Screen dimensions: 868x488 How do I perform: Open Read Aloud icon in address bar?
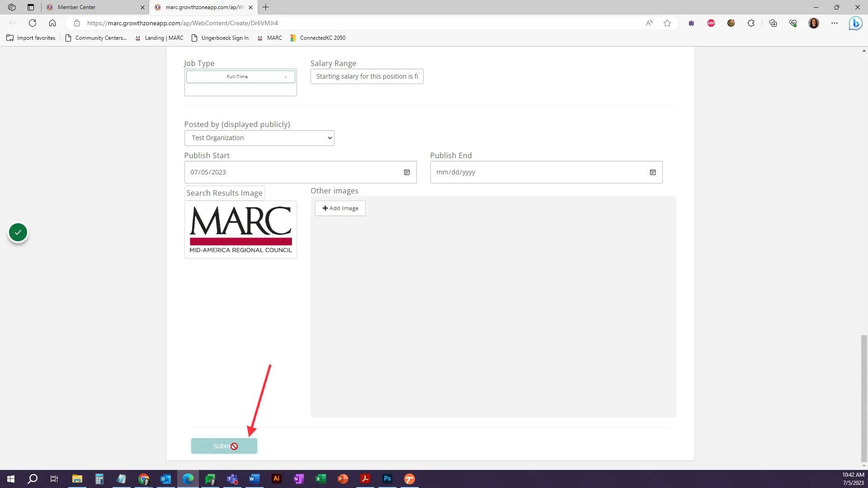649,23
